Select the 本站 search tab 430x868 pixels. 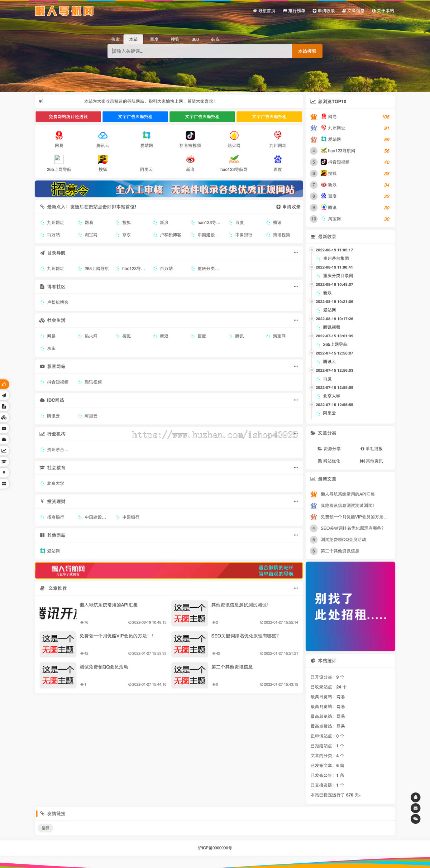[133, 39]
